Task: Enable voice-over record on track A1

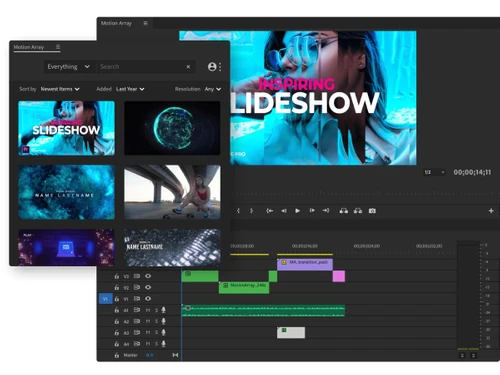Action: click(x=164, y=310)
